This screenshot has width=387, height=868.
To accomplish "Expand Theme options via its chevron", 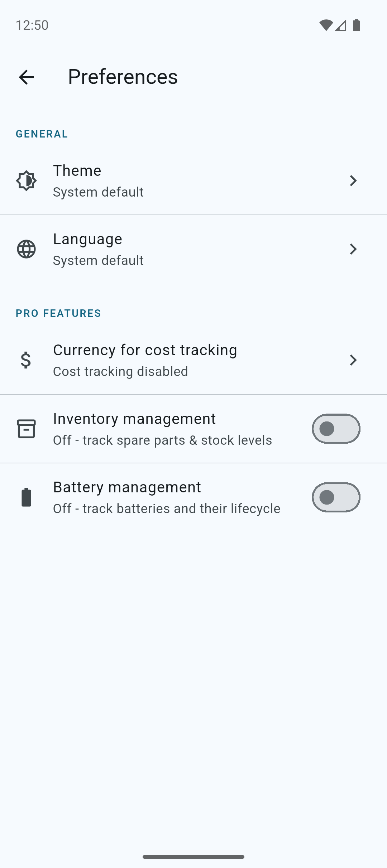I will coord(353,181).
